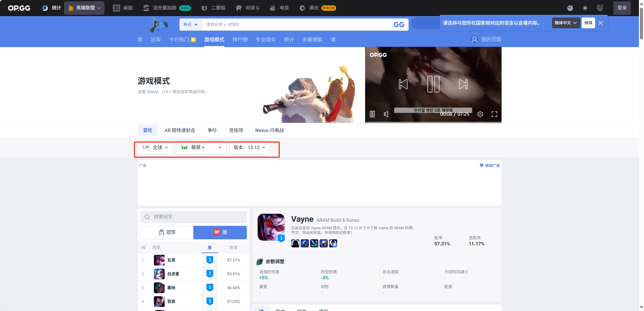Viewport: 644px width, 311px height.
Task: Click the .GG search submit button
Action: tap(398, 25)
